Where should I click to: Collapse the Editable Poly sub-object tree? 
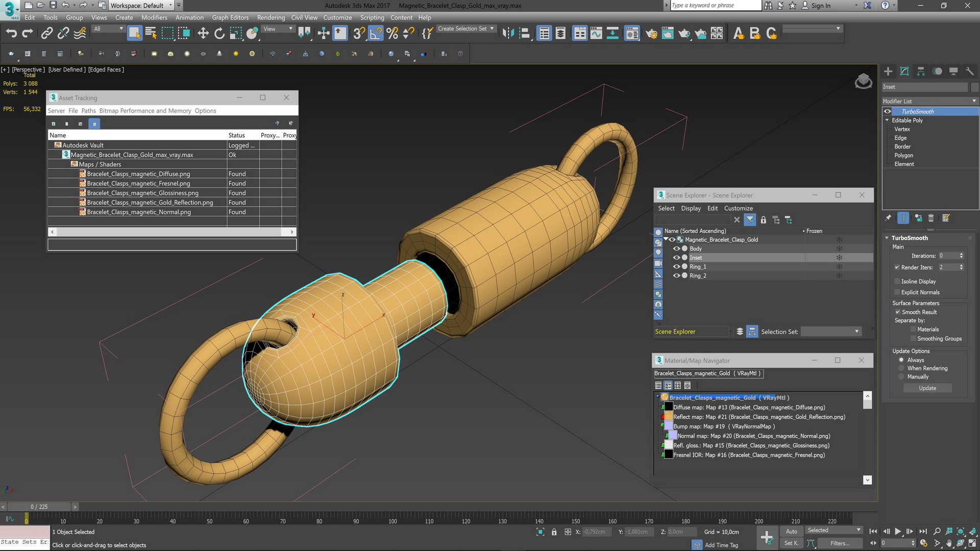(x=887, y=120)
